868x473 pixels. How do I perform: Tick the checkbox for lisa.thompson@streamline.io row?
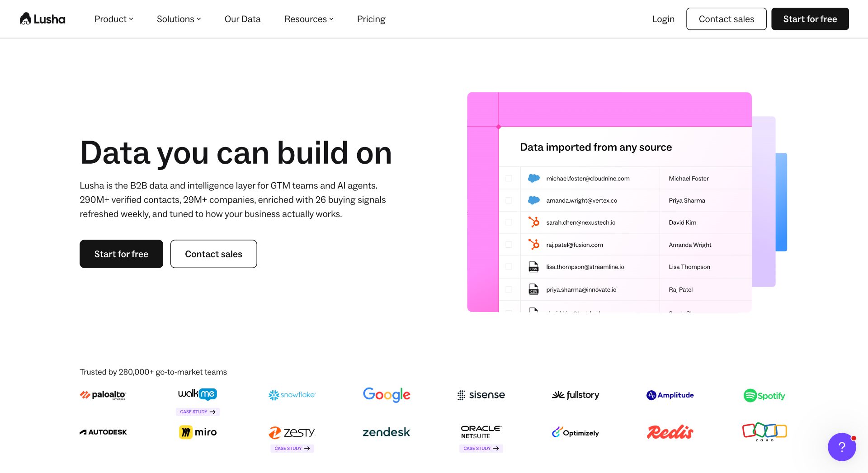[509, 267]
